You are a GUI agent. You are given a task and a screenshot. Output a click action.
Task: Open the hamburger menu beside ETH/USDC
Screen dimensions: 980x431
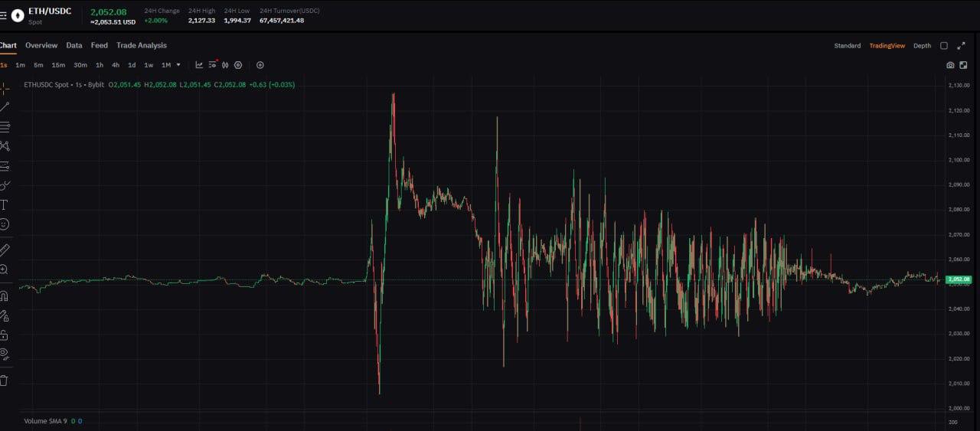point(3,15)
